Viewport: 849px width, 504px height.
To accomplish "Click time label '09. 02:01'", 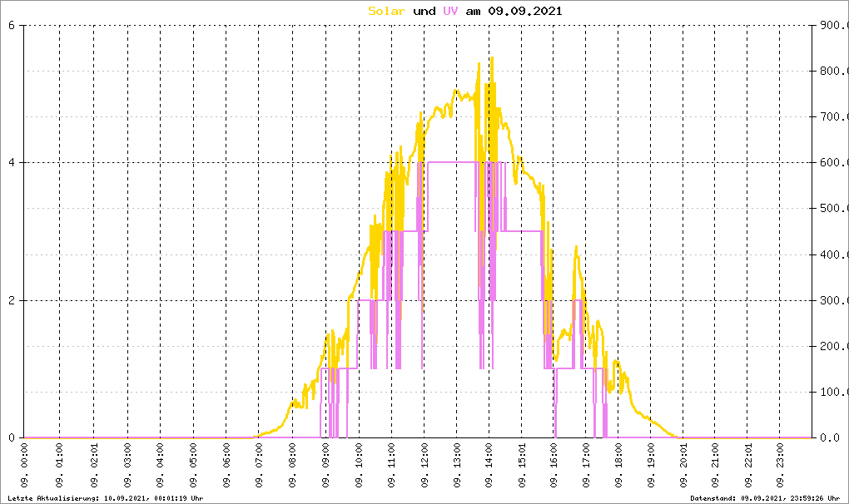I will [x=94, y=466].
